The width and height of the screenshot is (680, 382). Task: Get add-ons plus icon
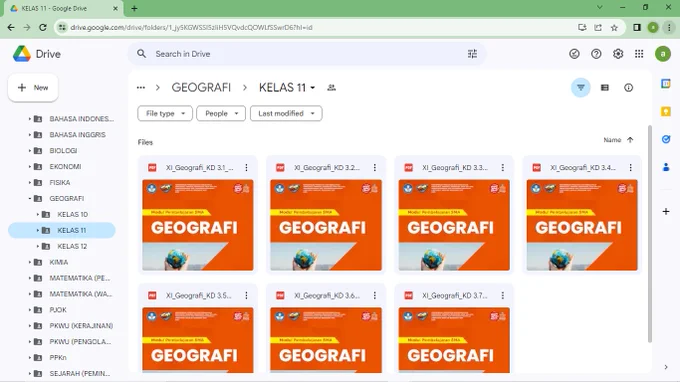click(666, 212)
